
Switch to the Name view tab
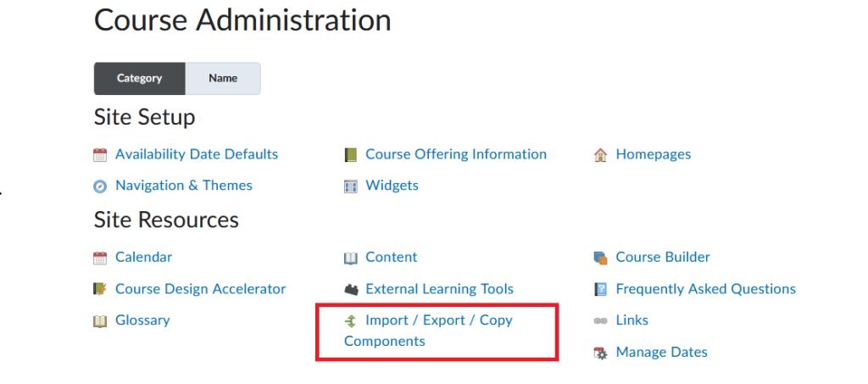223,79
